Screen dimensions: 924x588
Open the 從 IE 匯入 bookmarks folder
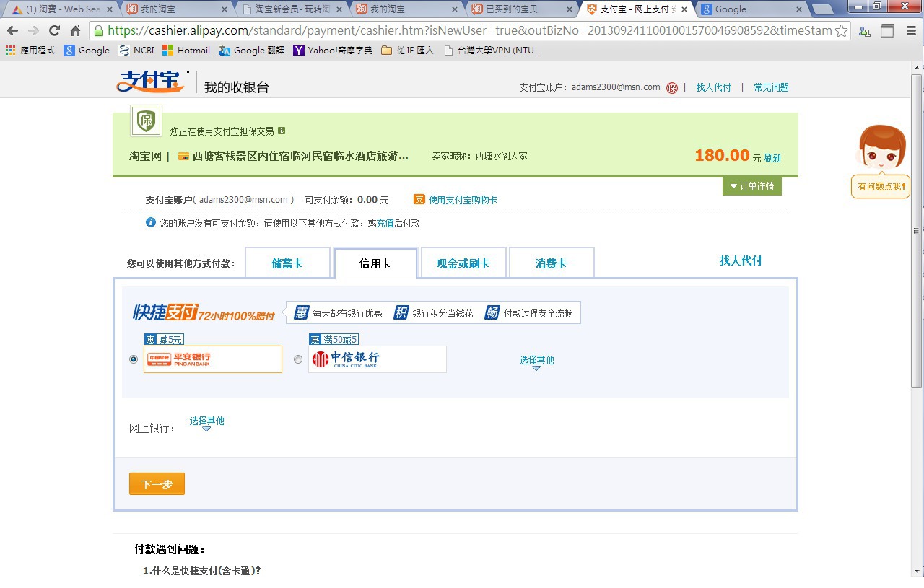[408, 51]
